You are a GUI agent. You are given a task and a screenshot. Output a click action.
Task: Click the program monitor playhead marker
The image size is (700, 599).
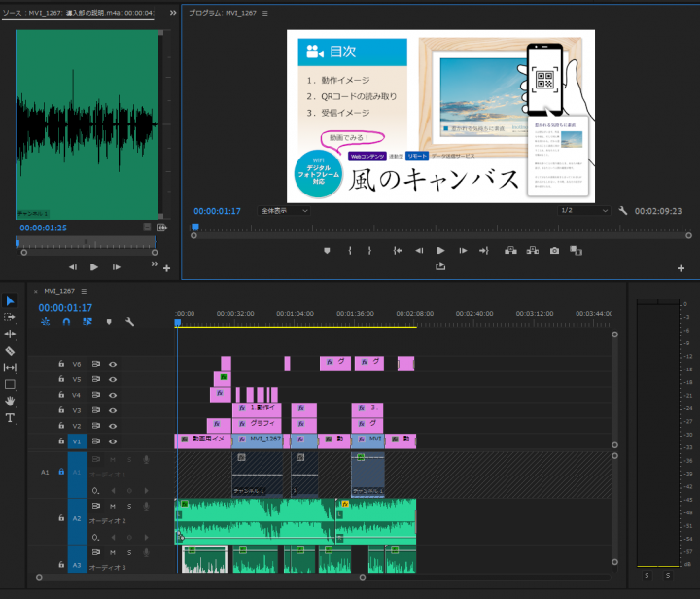pos(195,227)
